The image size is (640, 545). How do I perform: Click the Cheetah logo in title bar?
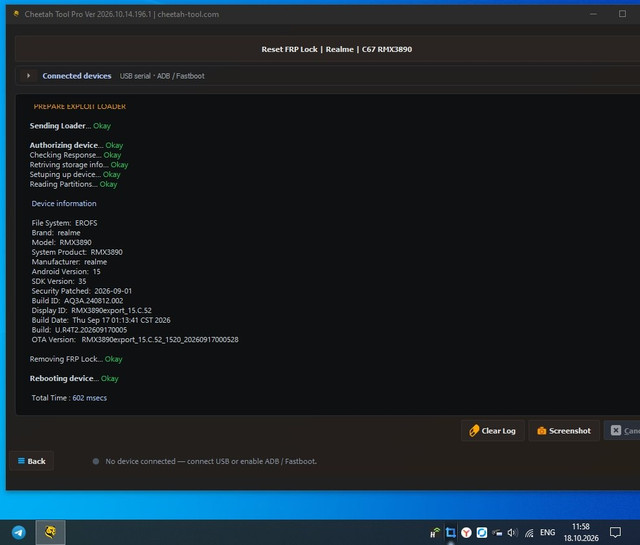point(16,14)
